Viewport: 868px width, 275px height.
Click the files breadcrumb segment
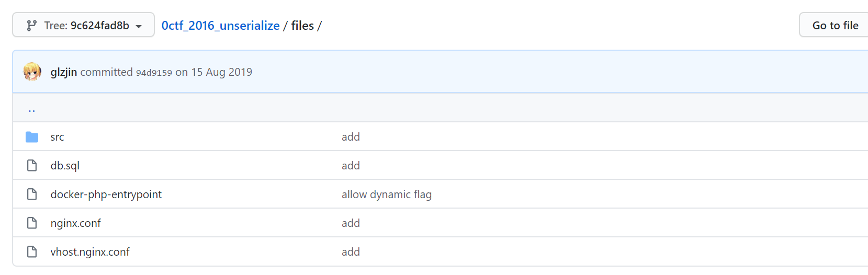coord(302,26)
